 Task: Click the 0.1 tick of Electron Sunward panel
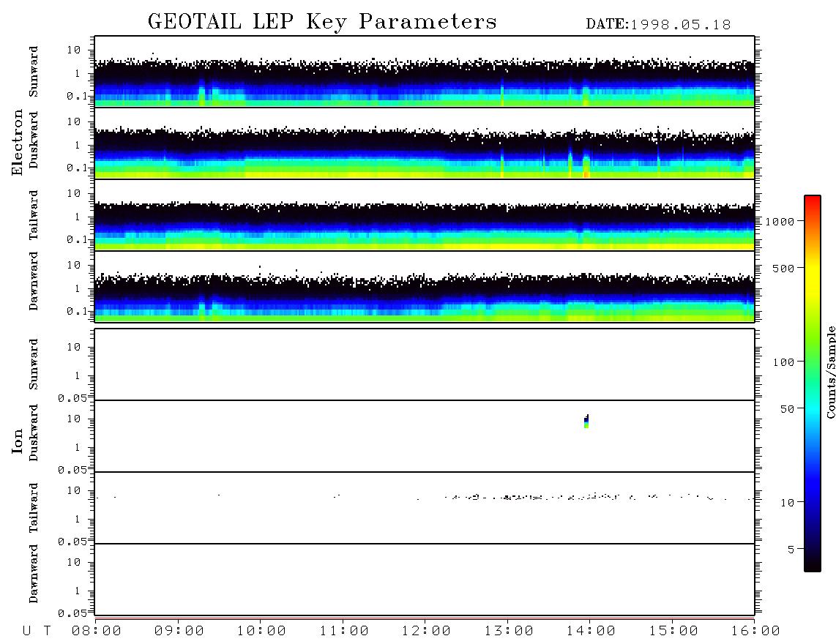click(77, 97)
